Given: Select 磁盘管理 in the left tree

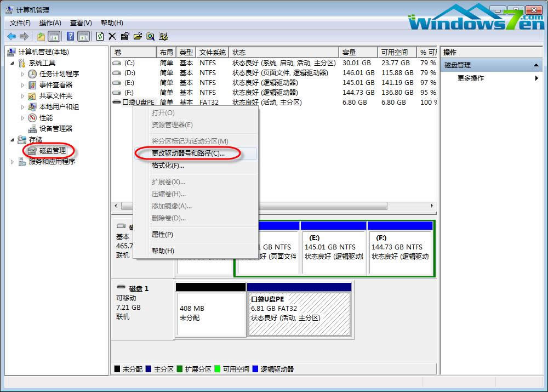Looking at the screenshot, I should tap(52, 151).
